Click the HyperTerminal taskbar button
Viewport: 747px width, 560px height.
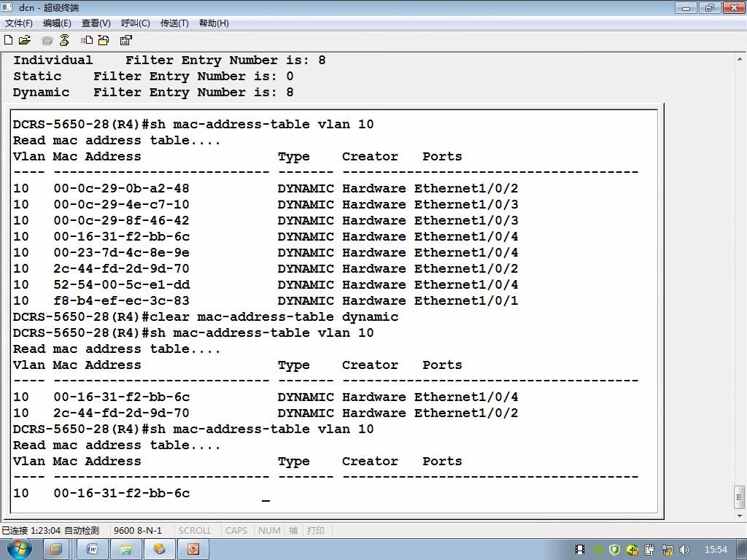[x=159, y=550]
